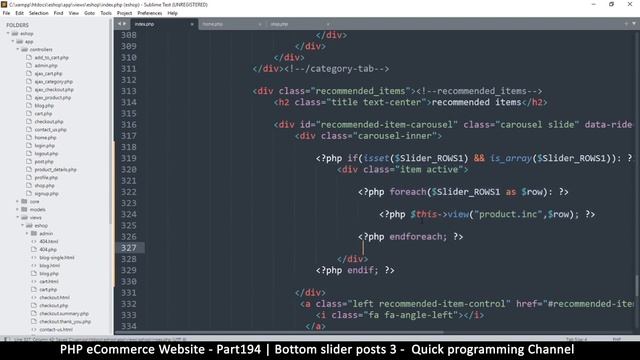Click the endforeach keyword on line 326
This screenshot has height=360, width=640.
tap(415, 237)
